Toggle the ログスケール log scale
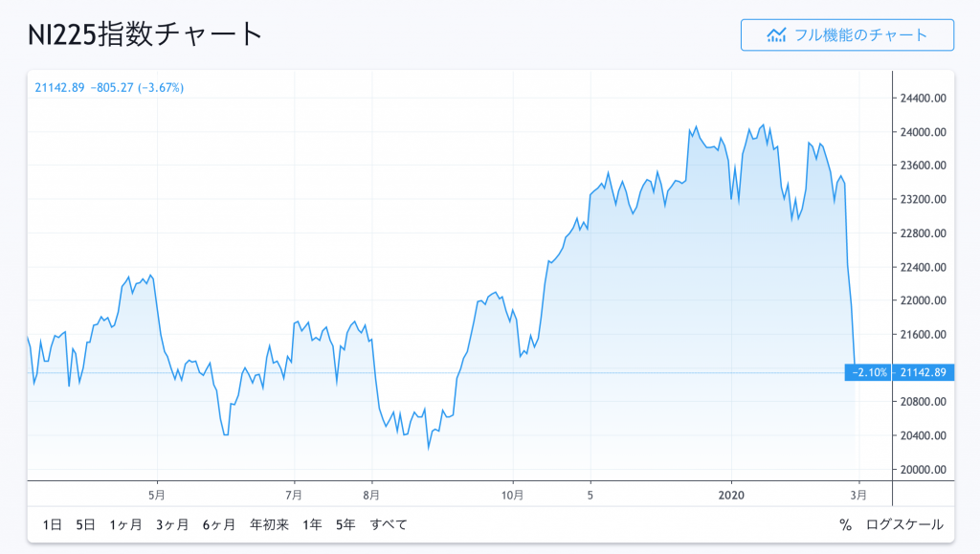The height and width of the screenshot is (554, 980). coord(904,524)
